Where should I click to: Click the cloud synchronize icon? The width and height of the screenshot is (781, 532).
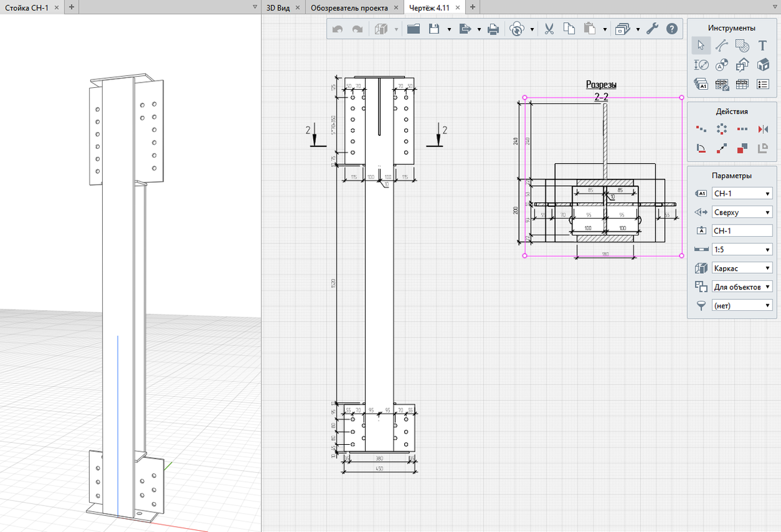517,29
